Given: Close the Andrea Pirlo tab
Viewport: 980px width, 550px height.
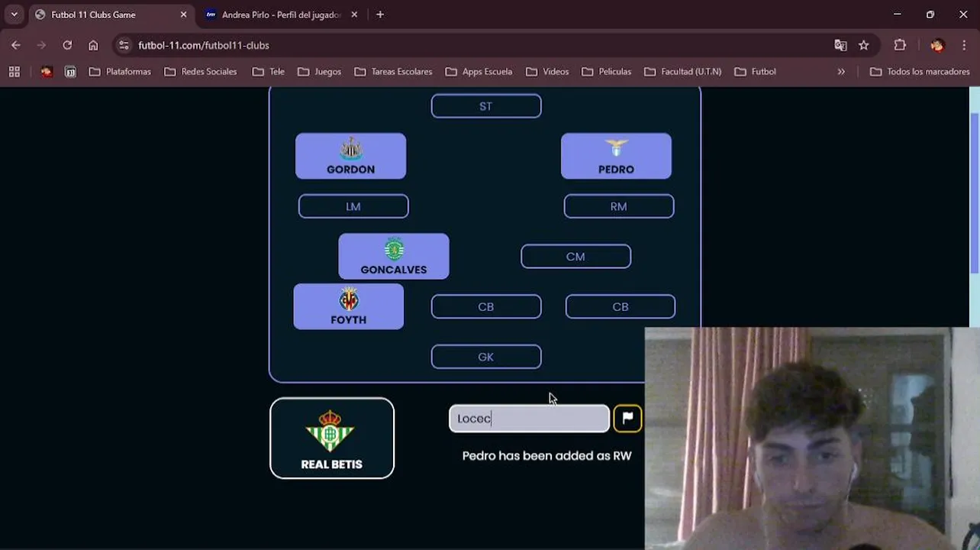Looking at the screenshot, I should click(x=354, y=15).
